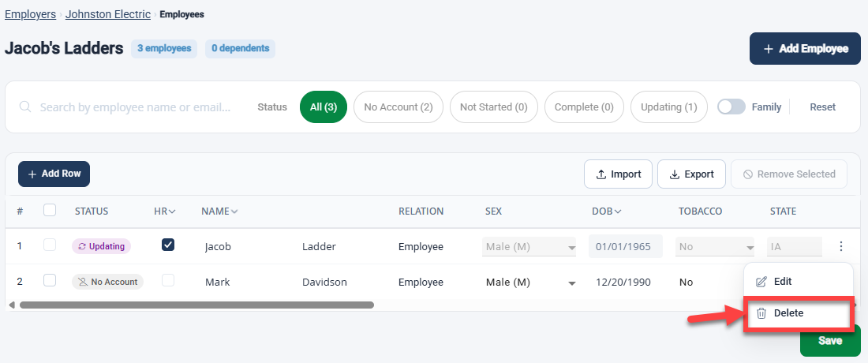The image size is (868, 363).
Task: Sort by the DOB column header
Action: point(606,211)
